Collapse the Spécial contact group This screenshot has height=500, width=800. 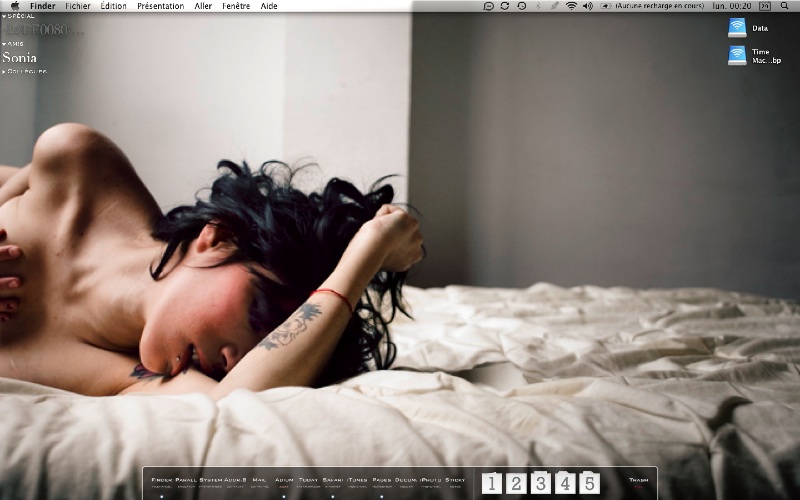coord(4,16)
